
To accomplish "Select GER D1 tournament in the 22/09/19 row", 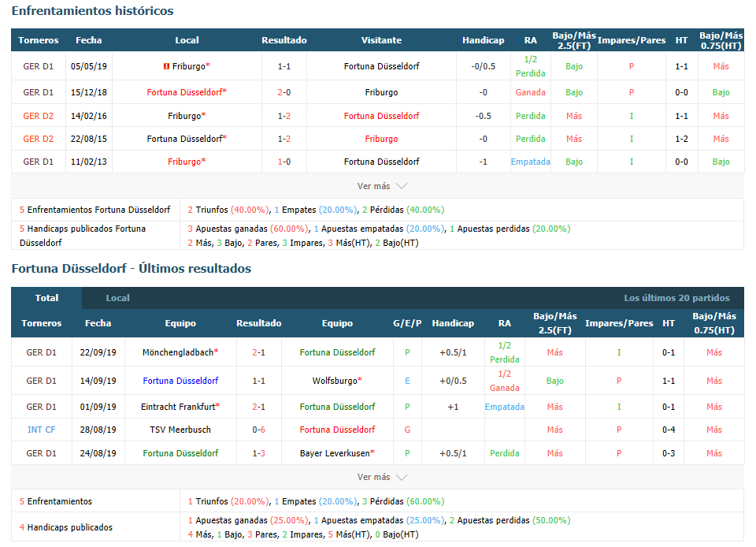I will 42,352.
